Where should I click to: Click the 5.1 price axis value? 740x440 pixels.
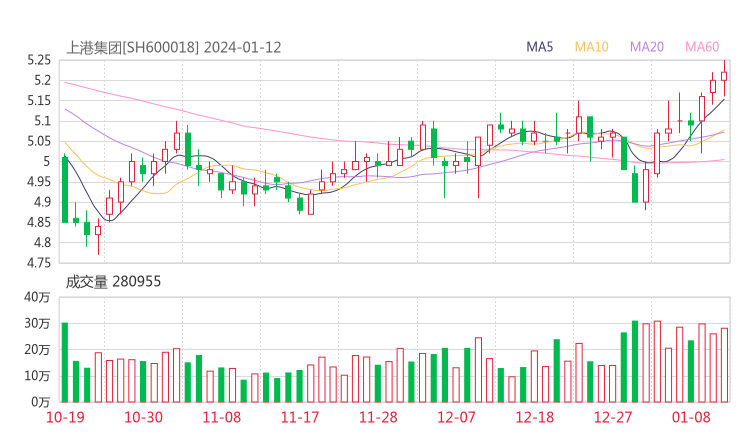42,121
